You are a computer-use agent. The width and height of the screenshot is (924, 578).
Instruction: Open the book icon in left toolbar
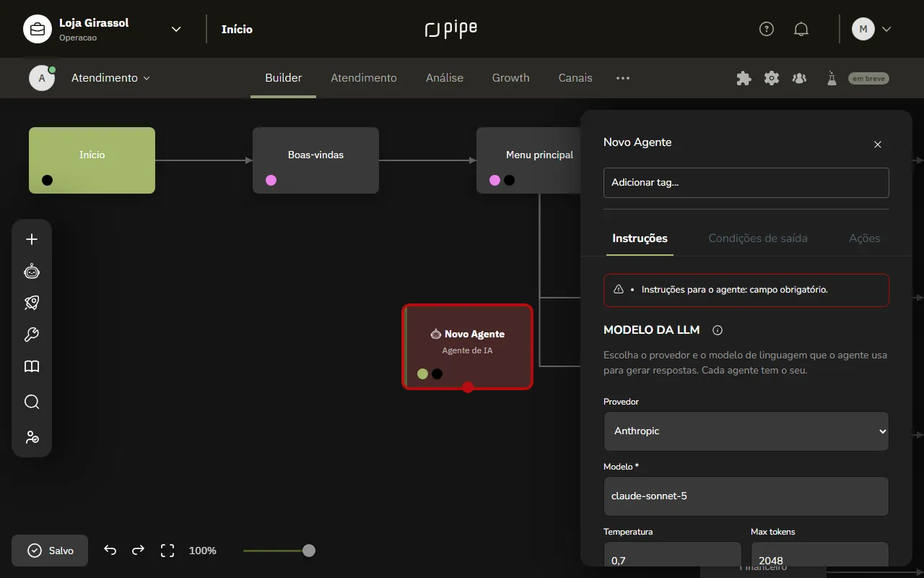pos(32,366)
